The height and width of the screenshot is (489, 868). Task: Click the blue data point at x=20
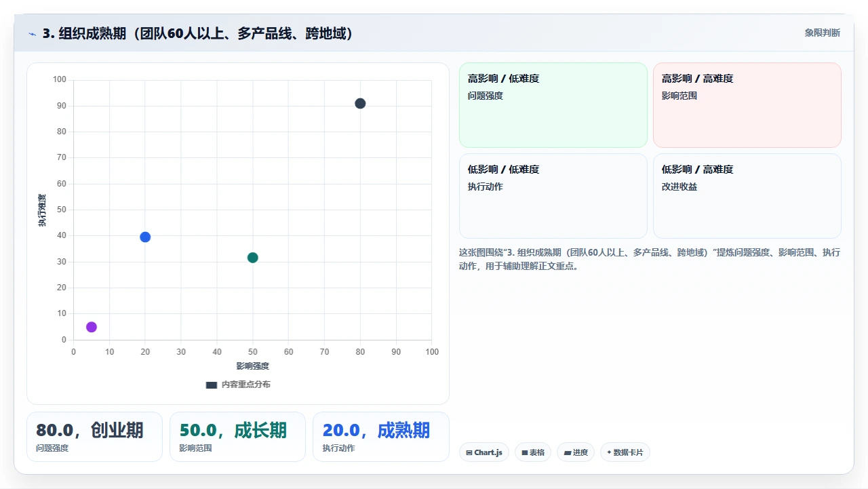click(x=145, y=237)
